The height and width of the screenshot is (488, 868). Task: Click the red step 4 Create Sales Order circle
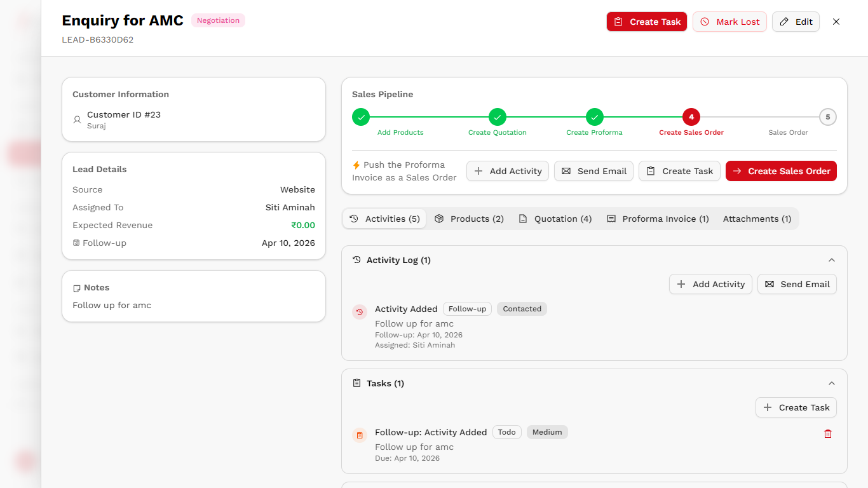(691, 117)
